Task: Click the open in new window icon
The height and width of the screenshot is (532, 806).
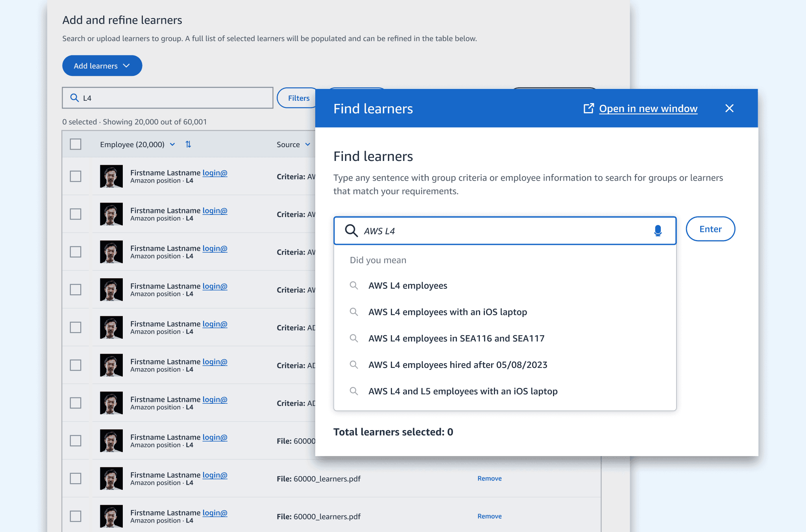Action: tap(588, 109)
